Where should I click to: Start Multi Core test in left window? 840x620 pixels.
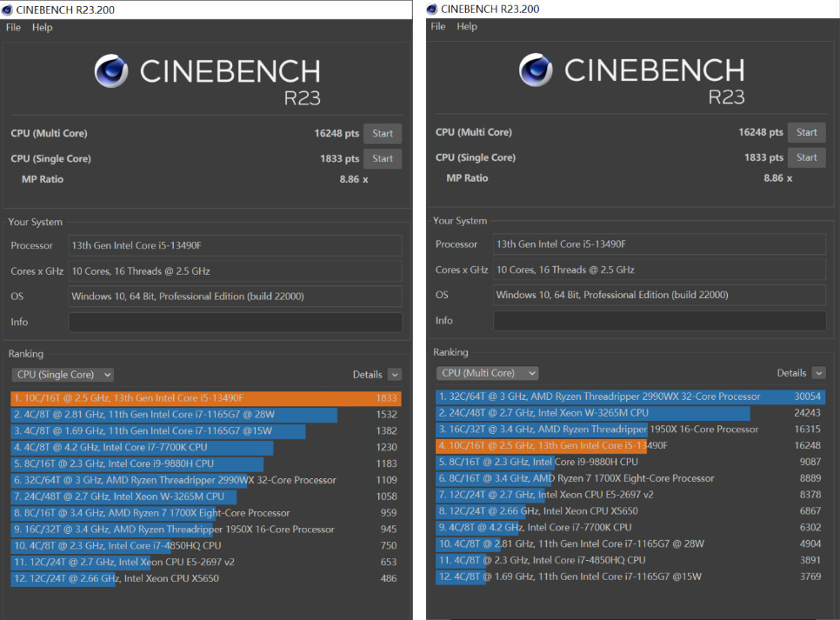pyautogui.click(x=383, y=133)
